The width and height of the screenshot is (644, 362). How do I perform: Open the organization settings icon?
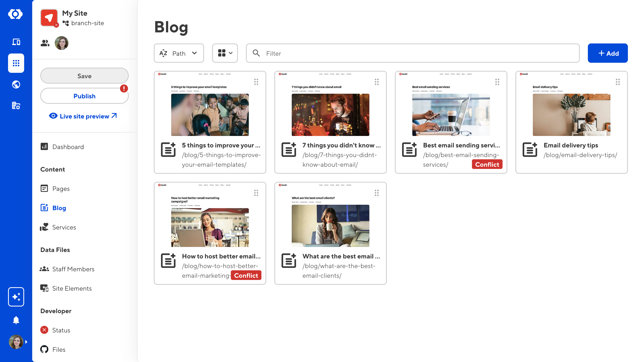point(16,106)
